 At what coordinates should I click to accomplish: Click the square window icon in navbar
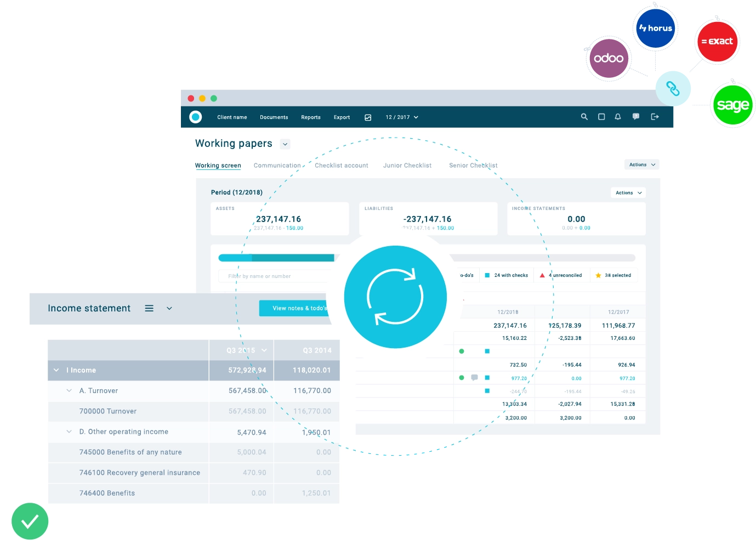[601, 117]
